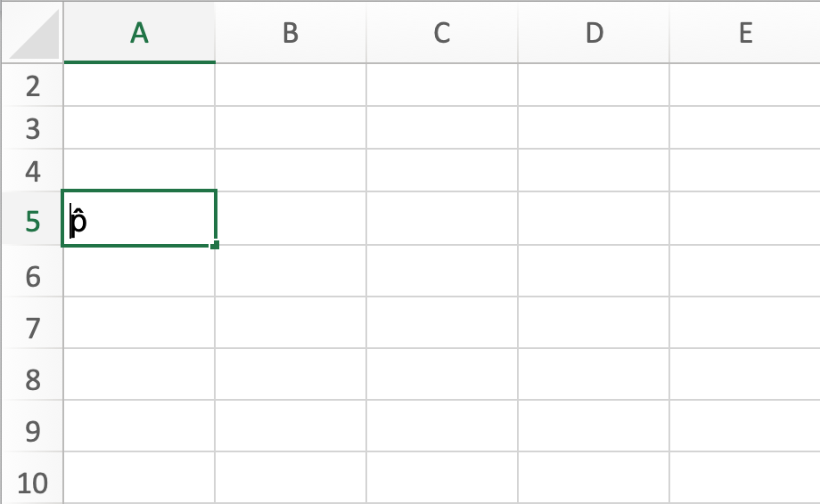Select cell D3

click(594, 128)
